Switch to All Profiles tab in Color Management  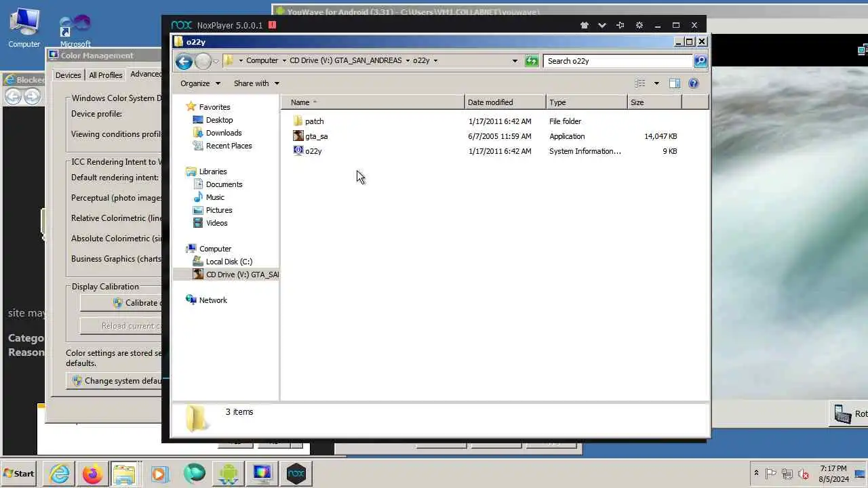(106, 75)
